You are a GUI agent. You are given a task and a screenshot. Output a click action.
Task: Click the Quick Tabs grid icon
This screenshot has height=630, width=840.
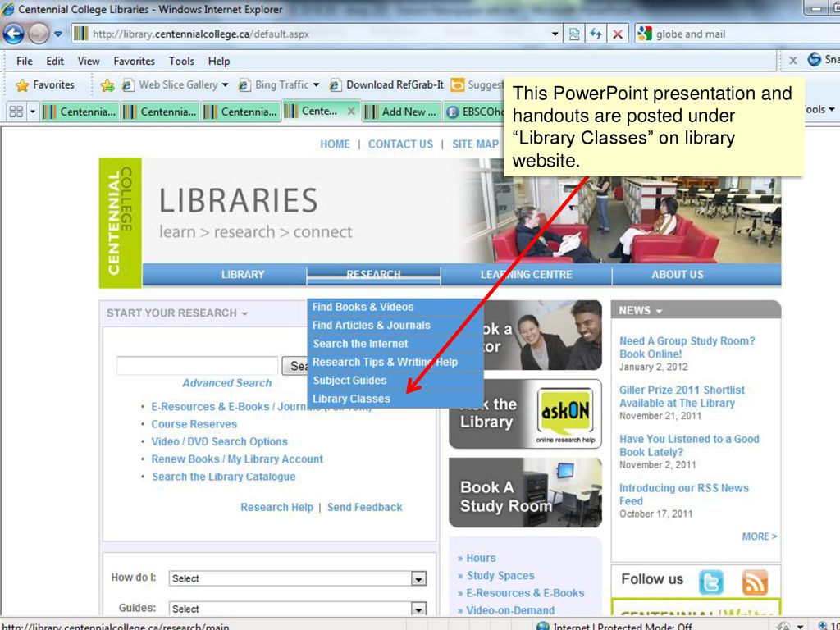tap(16, 112)
